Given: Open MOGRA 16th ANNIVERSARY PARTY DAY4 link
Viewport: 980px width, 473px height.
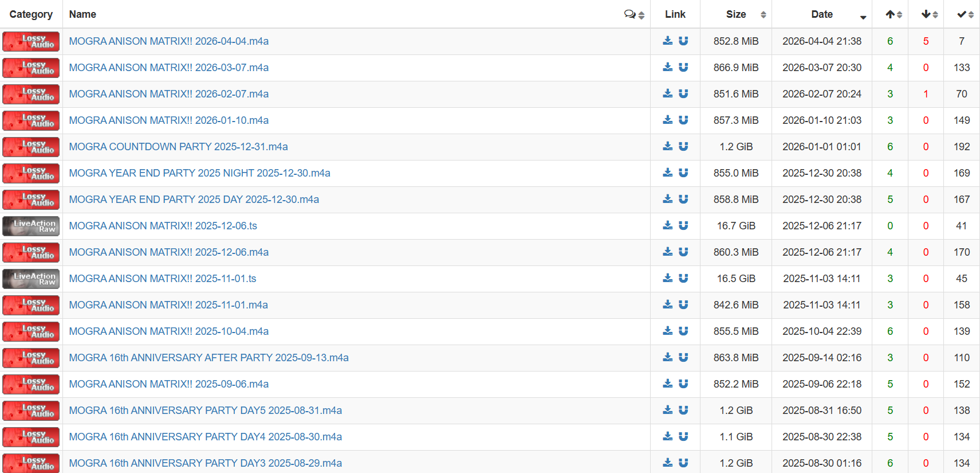Looking at the screenshot, I should pyautogui.click(x=206, y=437).
